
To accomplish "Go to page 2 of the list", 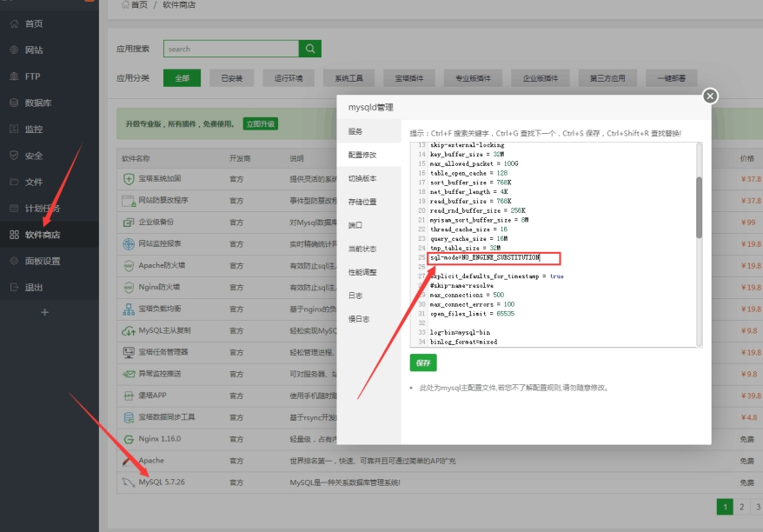I will point(741,507).
